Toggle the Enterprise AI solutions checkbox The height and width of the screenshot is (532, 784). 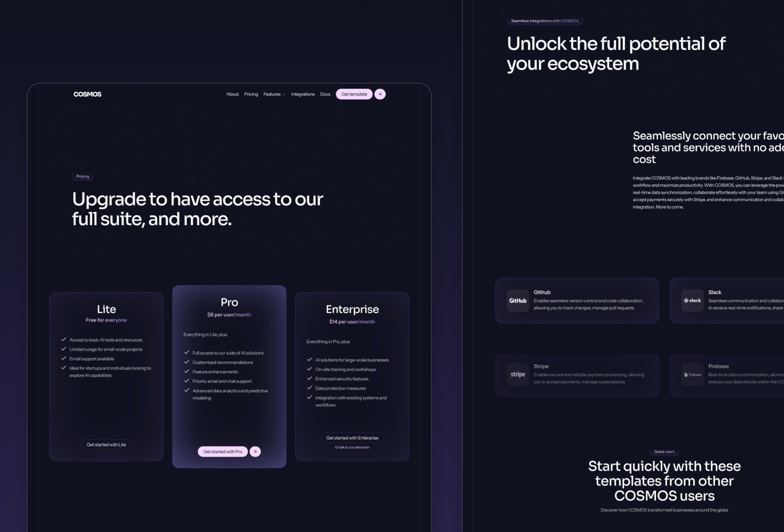tap(310, 360)
